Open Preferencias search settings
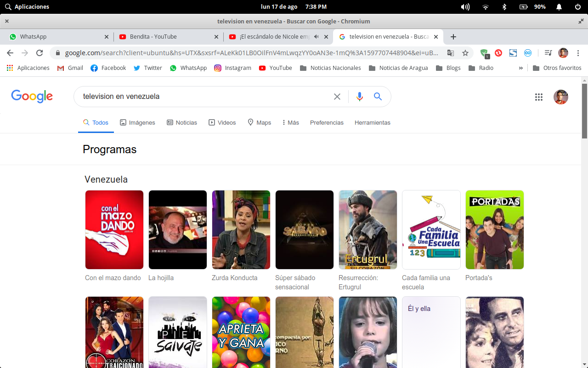 (327, 123)
